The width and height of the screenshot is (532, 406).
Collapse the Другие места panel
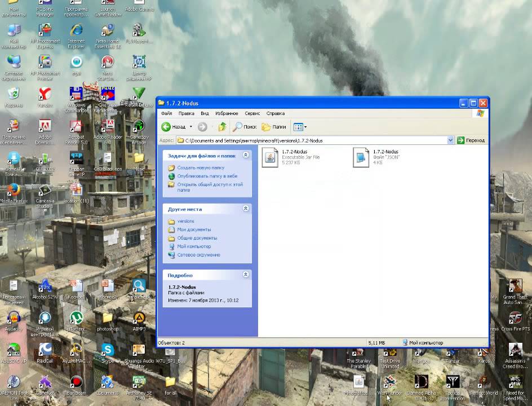point(246,209)
